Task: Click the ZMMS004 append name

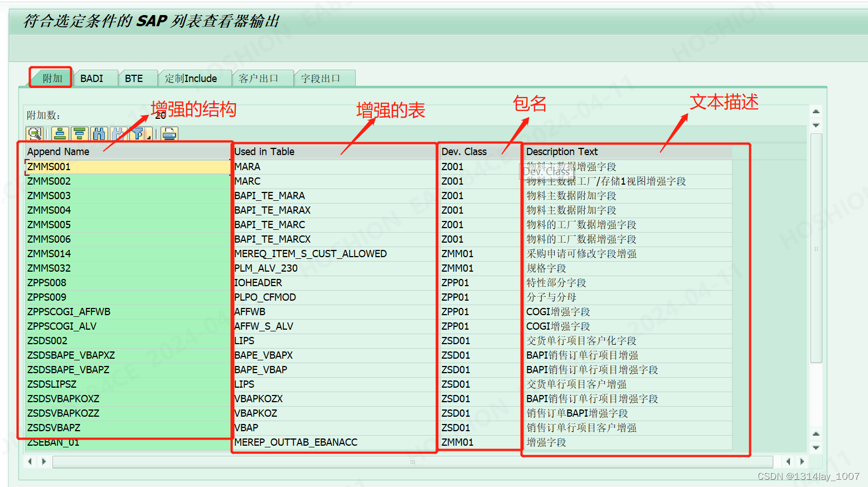Action: coord(128,210)
